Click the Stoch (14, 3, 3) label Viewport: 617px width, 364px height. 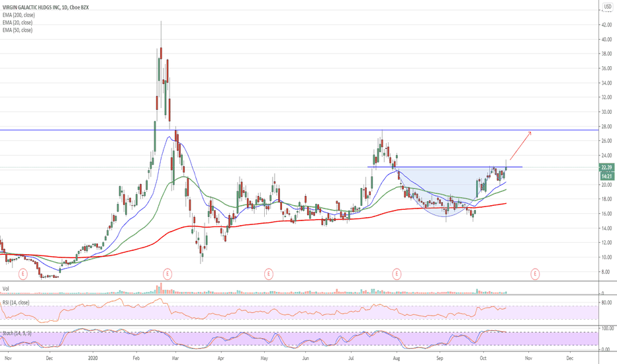click(17, 334)
